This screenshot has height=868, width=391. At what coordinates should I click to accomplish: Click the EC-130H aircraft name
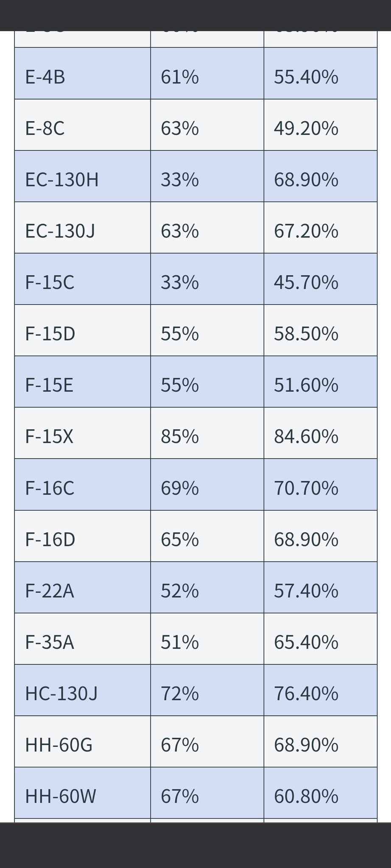(x=62, y=180)
